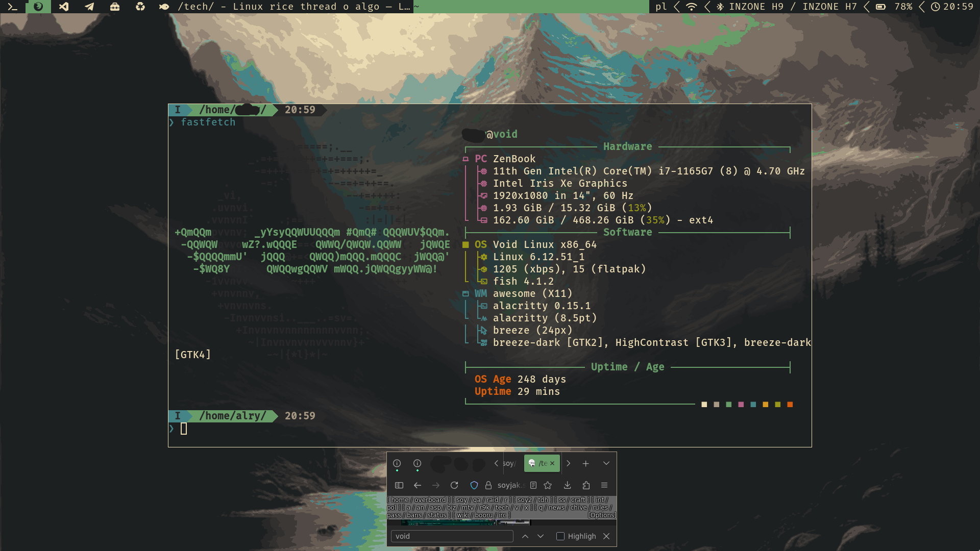The width and height of the screenshot is (980, 551).
Task: Open the VS Code workspace tag
Action: [64, 7]
